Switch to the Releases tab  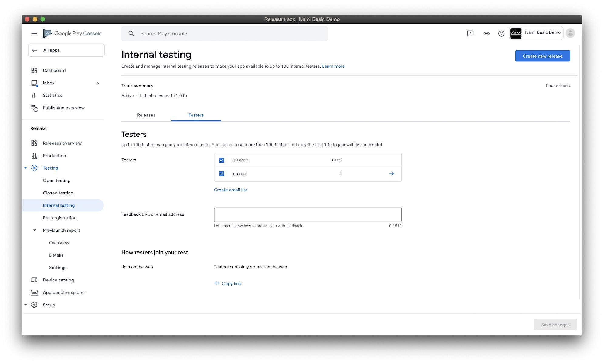click(x=146, y=115)
